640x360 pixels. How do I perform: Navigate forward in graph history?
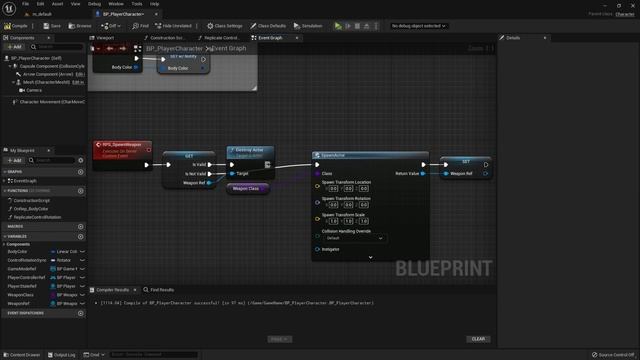[x=123, y=48]
